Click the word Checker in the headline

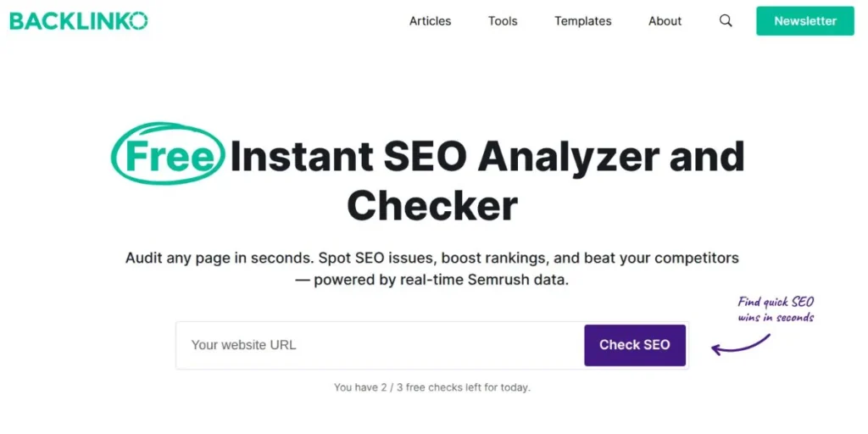431,206
